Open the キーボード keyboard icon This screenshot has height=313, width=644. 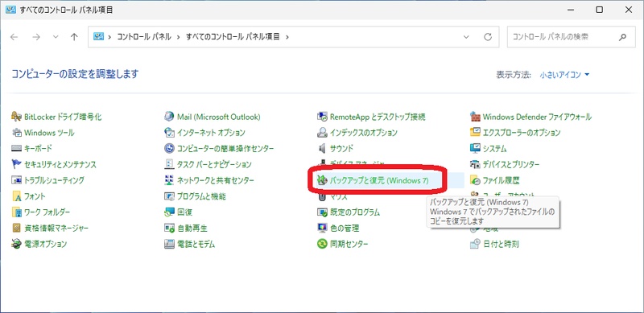click(x=17, y=148)
